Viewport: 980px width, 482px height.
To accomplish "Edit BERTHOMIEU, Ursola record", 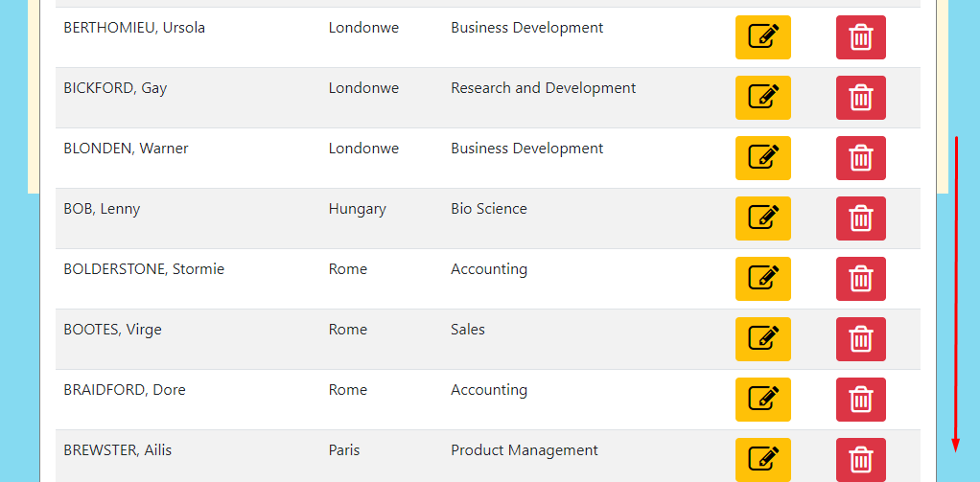I will click(x=762, y=37).
